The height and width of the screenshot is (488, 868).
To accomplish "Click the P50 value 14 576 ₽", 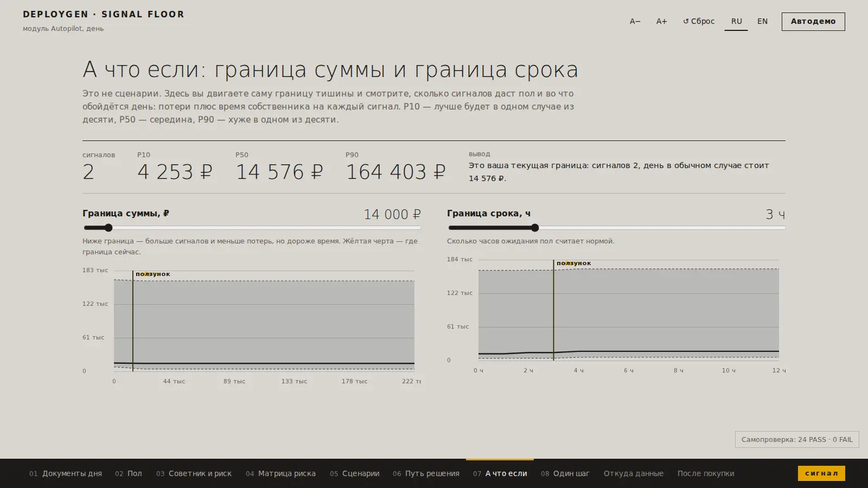I will coord(279,172).
